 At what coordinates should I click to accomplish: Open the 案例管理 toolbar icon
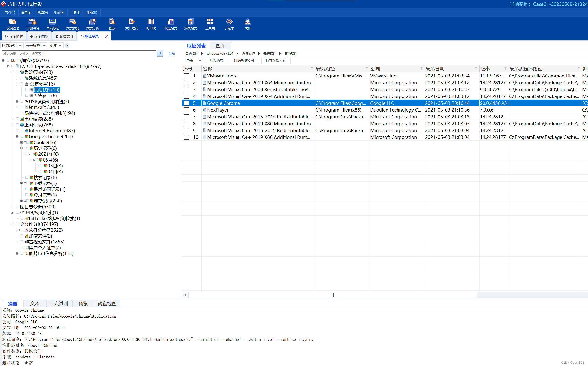(13, 24)
